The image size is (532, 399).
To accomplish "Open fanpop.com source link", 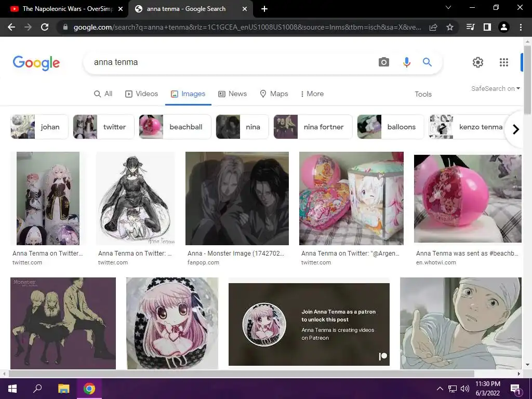I will pos(203,262).
